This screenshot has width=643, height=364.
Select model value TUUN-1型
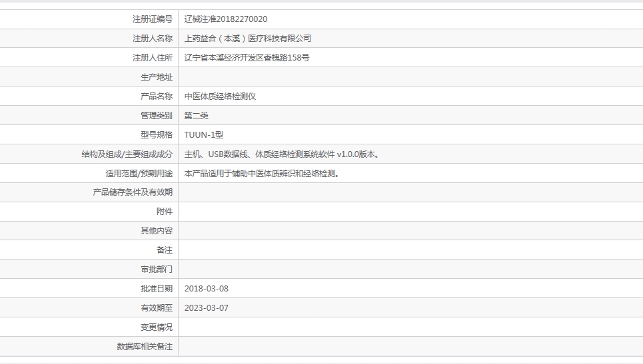point(204,134)
